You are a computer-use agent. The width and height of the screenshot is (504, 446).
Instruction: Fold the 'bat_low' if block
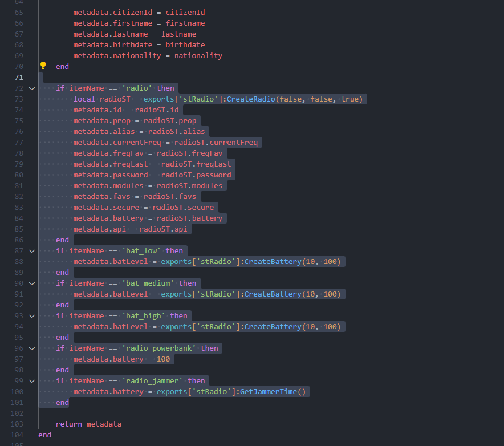click(32, 251)
